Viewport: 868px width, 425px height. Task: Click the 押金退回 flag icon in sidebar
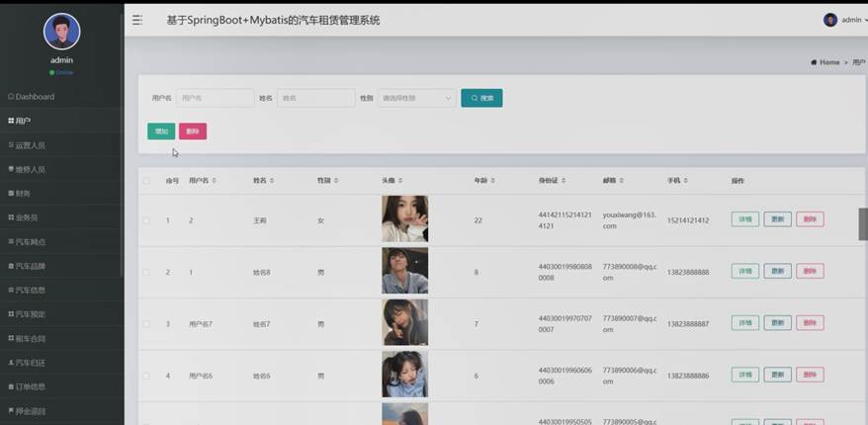[11, 411]
